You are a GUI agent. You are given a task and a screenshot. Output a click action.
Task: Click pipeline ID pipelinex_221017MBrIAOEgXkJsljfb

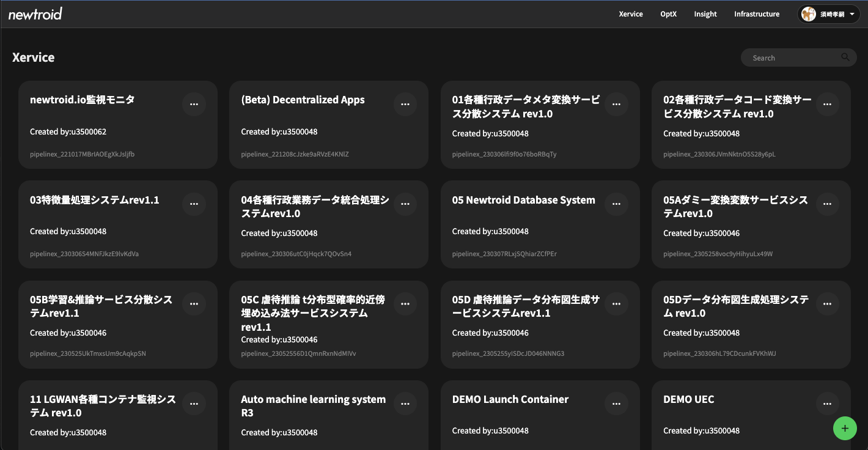pyautogui.click(x=82, y=154)
